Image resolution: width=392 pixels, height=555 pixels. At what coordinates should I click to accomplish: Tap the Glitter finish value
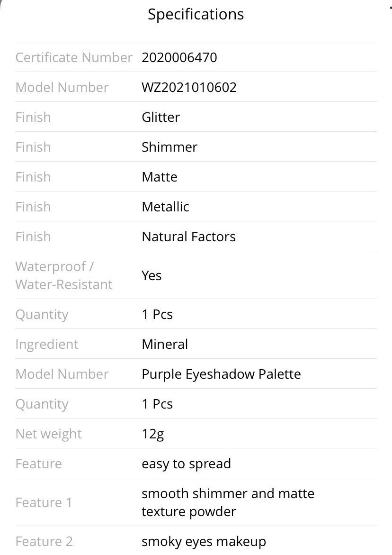[160, 117]
